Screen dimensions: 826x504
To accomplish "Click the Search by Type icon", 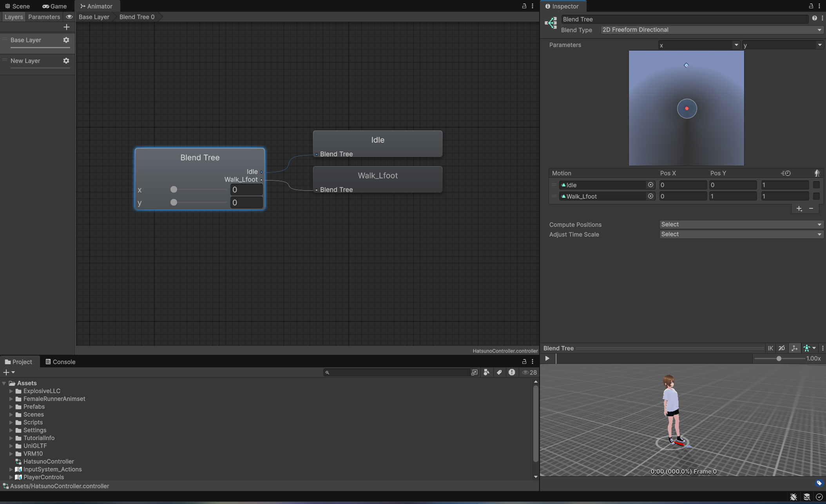I will (486, 372).
